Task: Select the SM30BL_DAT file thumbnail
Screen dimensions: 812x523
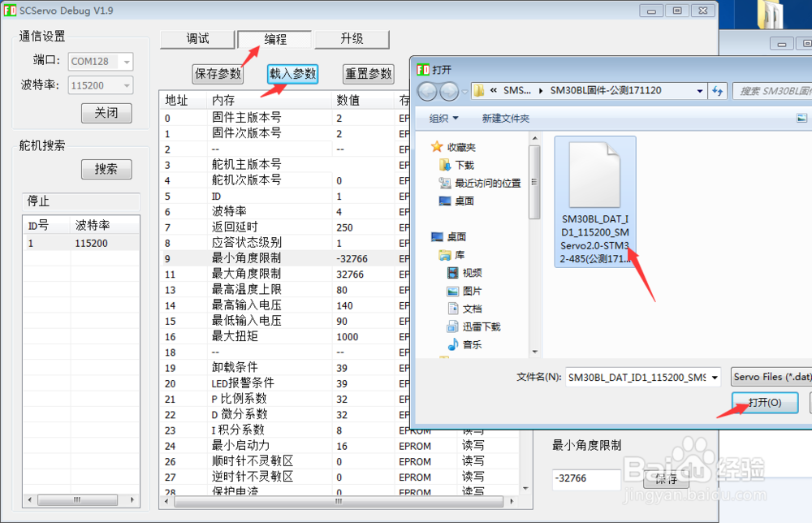Action: pos(595,202)
